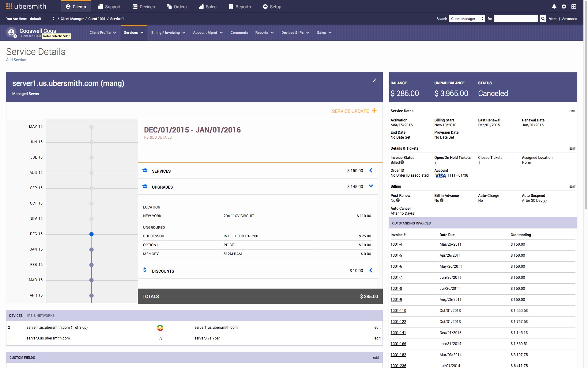
Task: Click the Service Update plus icon
Action: (374, 111)
